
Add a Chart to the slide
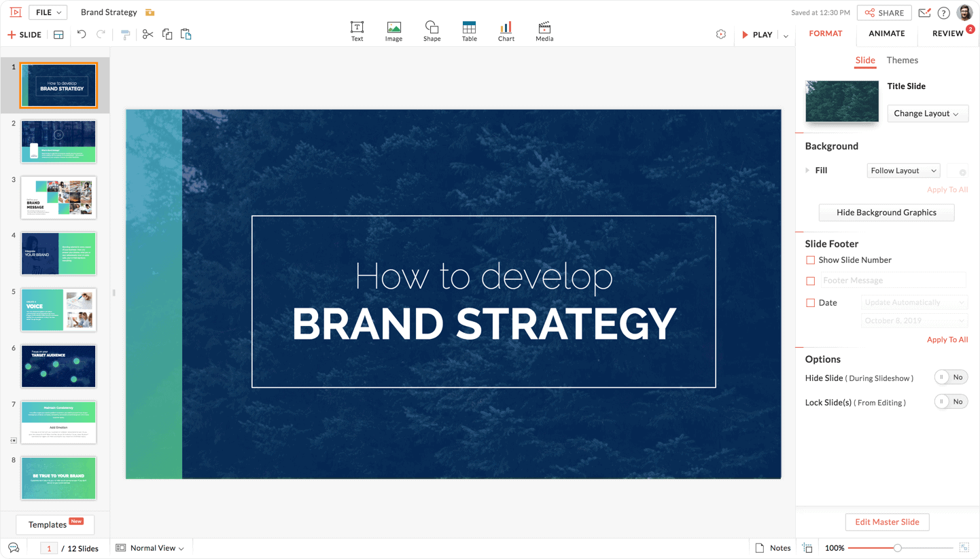tap(506, 31)
